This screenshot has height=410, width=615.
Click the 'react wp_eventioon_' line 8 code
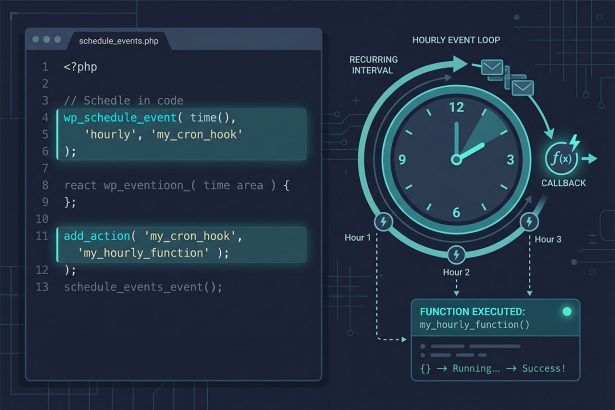[177, 185]
